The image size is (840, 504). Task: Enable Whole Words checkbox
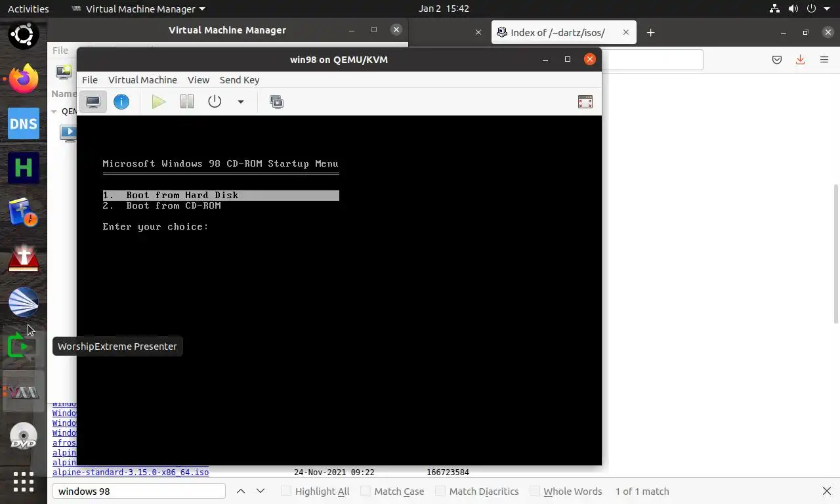[x=535, y=491]
